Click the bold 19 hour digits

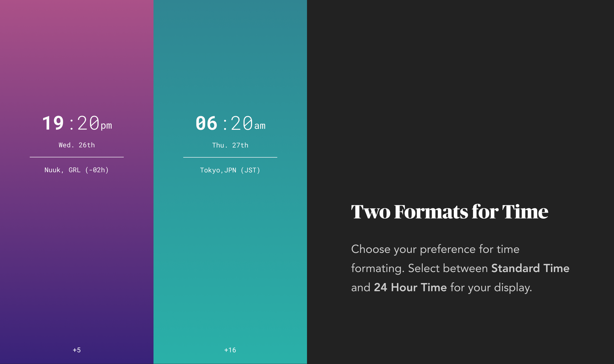click(53, 123)
